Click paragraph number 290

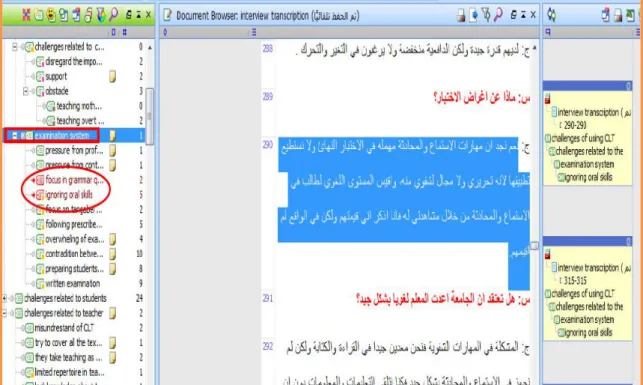pyautogui.click(x=268, y=144)
